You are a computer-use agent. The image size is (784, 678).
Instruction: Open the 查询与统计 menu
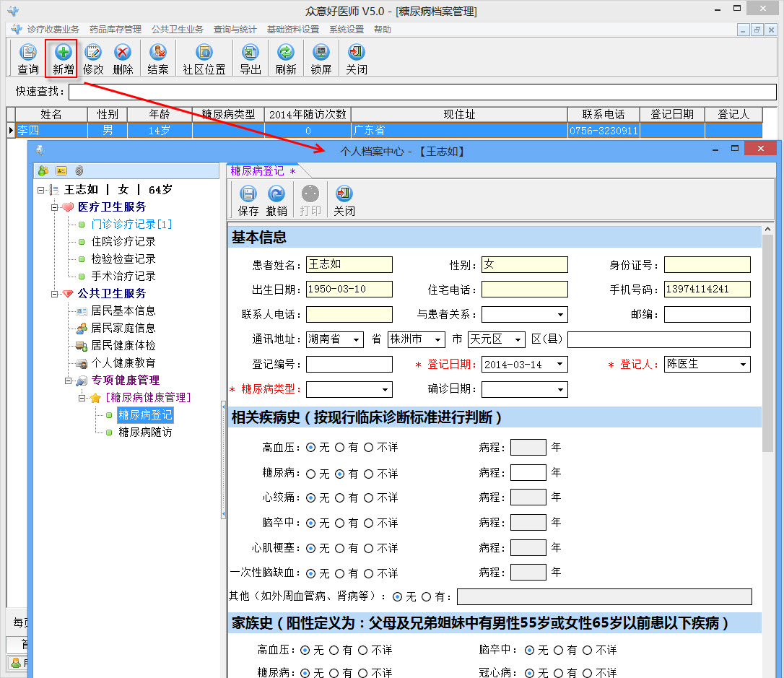click(x=235, y=30)
